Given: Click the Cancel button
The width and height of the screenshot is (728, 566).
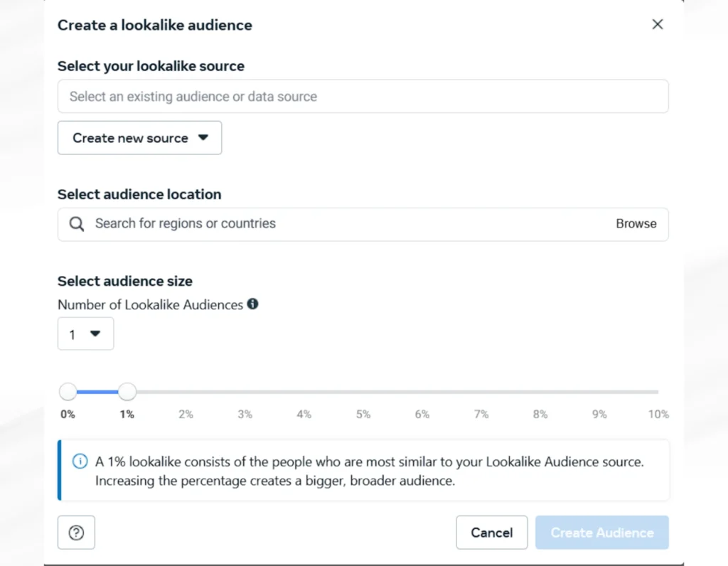Looking at the screenshot, I should (492, 532).
